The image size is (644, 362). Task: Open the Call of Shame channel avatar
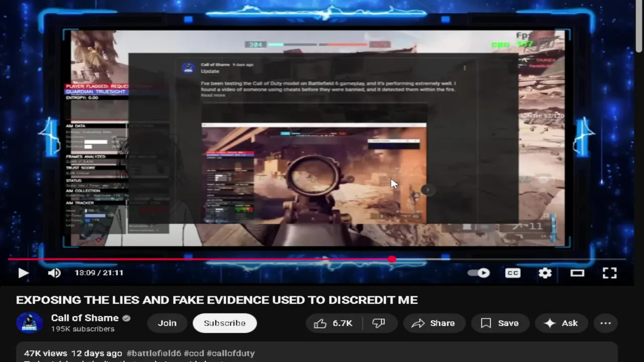29,323
